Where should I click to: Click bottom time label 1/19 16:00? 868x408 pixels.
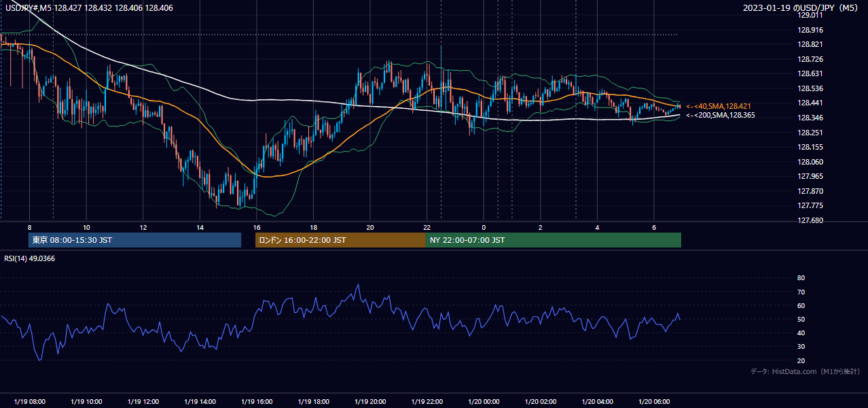click(256, 402)
